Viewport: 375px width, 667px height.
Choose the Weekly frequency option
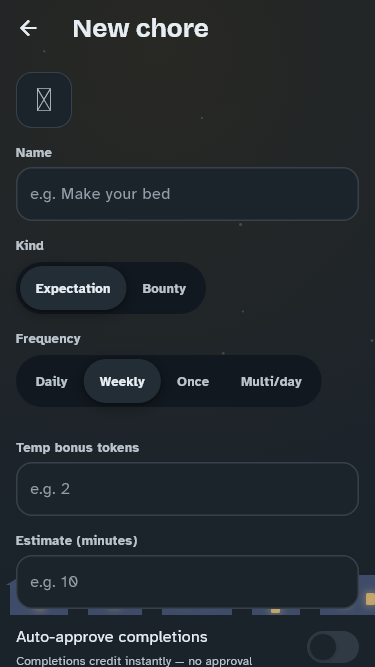pos(122,382)
